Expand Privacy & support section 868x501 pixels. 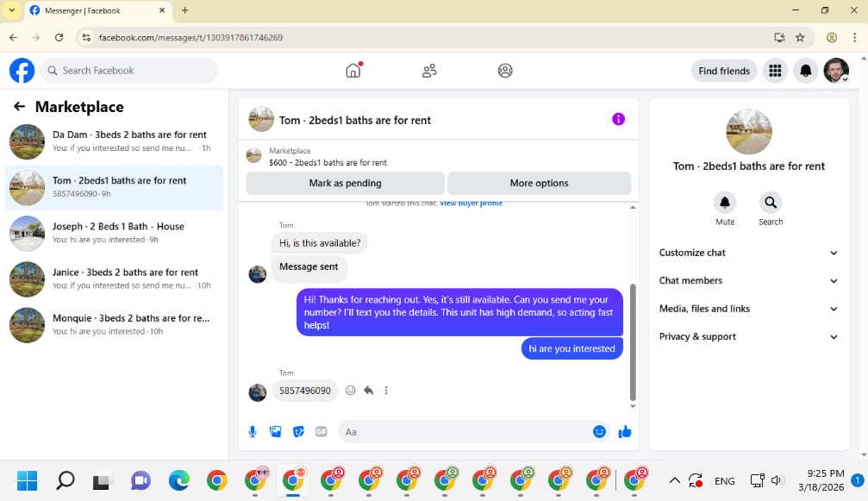(748, 336)
